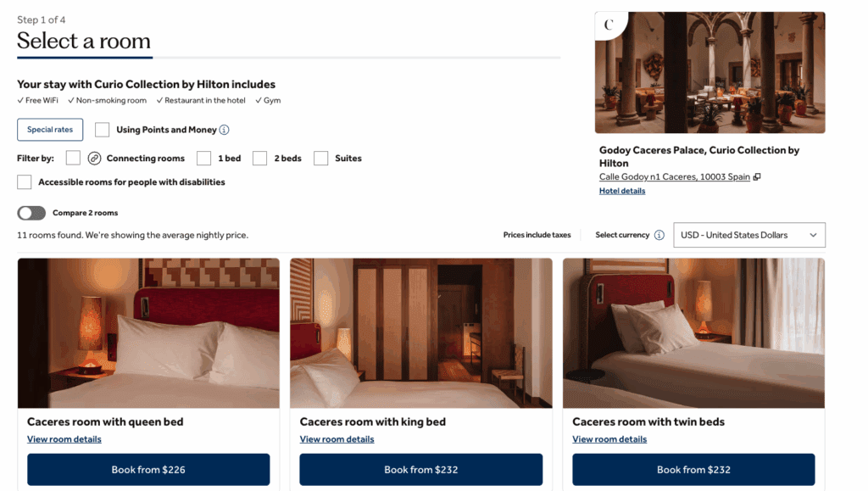Check the 2 beds filter checkbox

tap(259, 159)
